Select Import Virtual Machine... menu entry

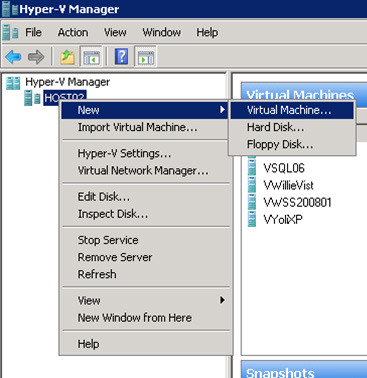[145, 127]
